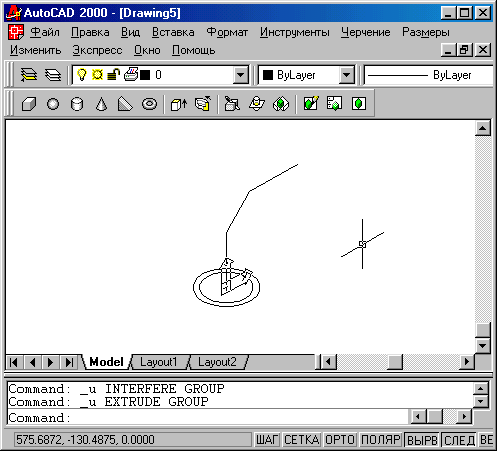Click the Extrude tool icon

(x=179, y=104)
